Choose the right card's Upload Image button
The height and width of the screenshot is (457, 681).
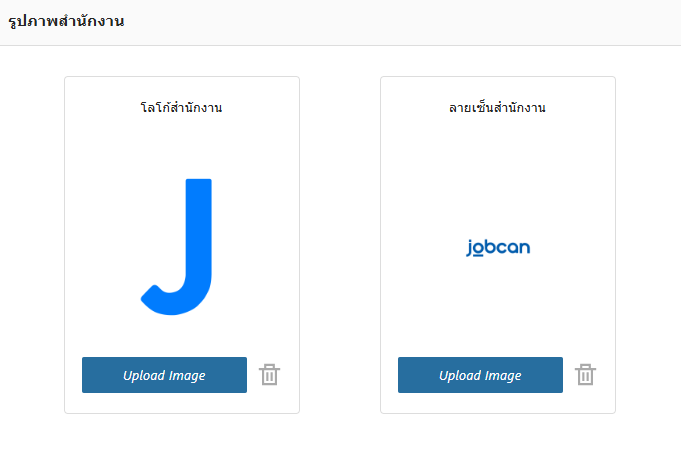pos(480,375)
